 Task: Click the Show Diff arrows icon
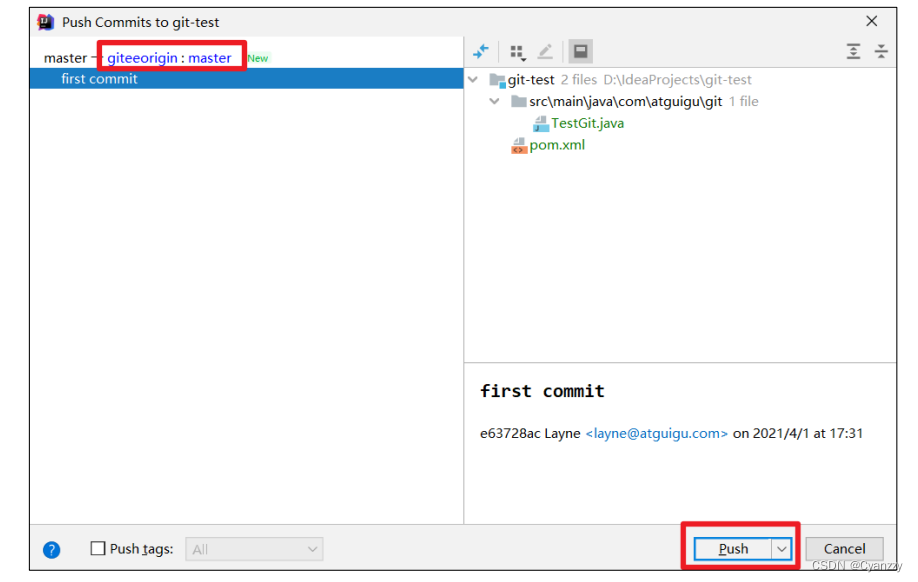481,52
